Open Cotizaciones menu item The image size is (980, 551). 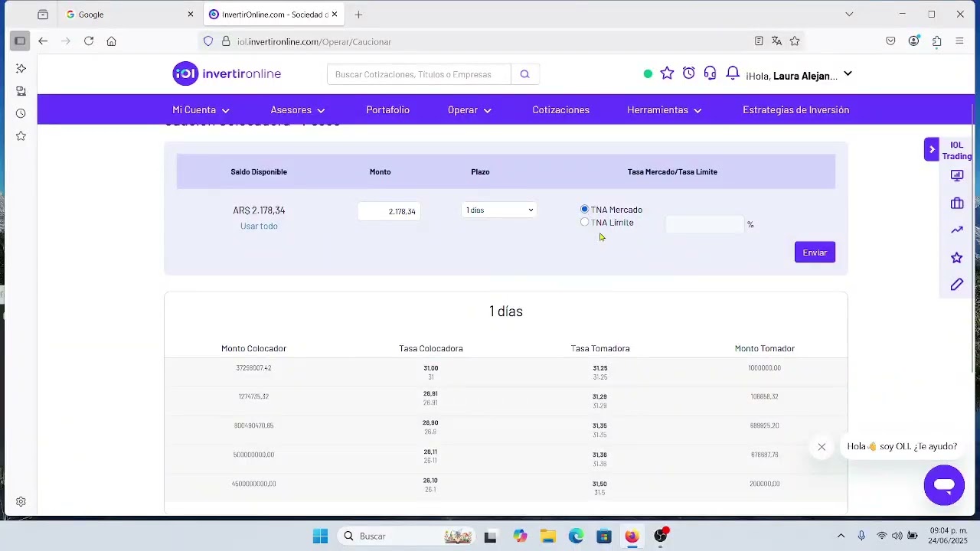561,110
